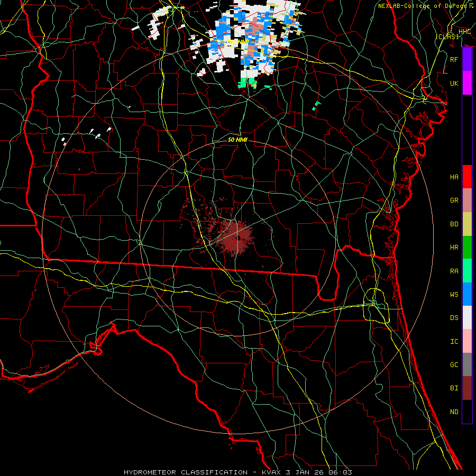
Task: Click the 'GC' legend label text
Action: tap(454, 364)
